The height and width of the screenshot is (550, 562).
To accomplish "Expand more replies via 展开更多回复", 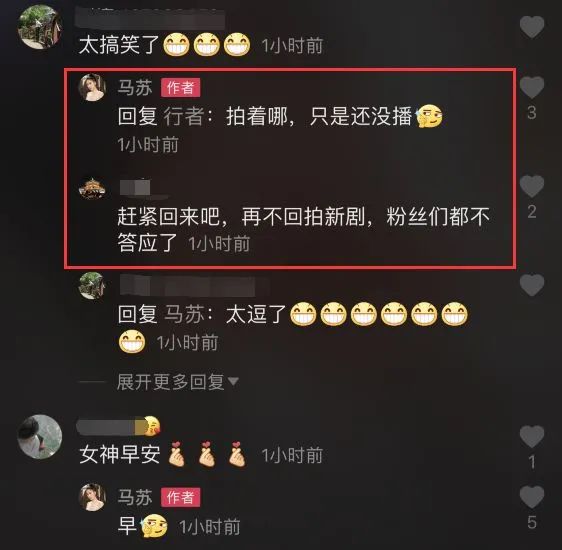I will 171,382.
